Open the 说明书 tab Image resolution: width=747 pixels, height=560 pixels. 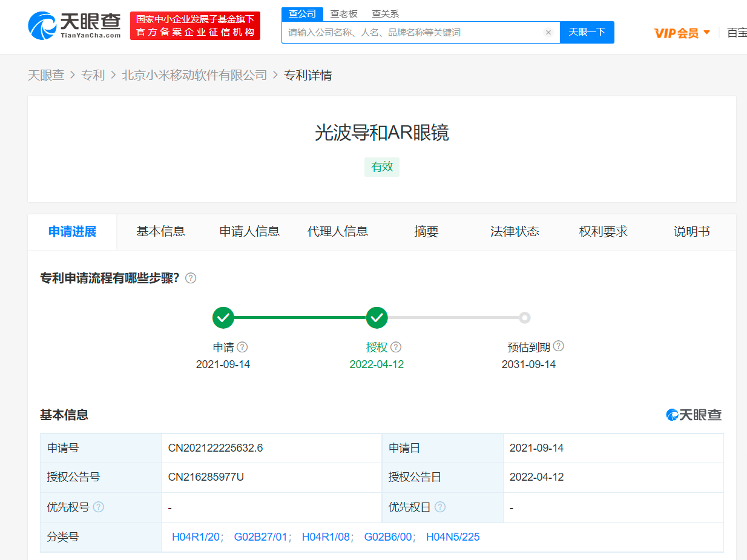[692, 232]
